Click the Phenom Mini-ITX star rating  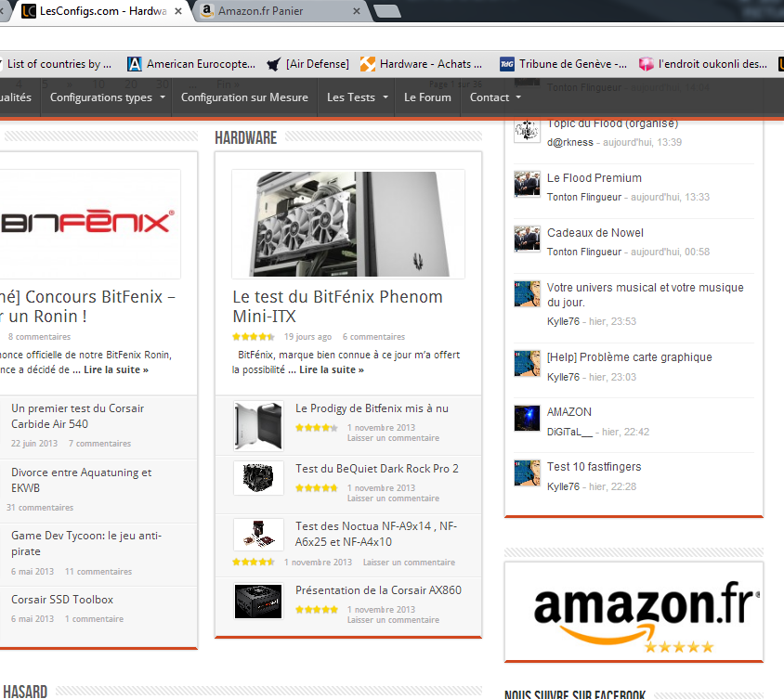click(x=254, y=337)
